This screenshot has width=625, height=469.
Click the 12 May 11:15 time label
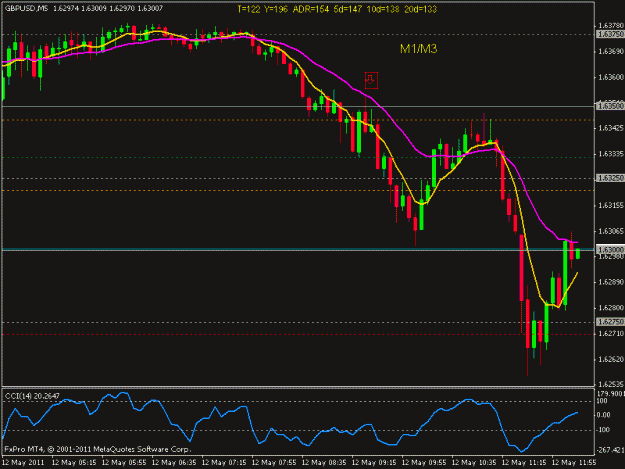[524, 463]
